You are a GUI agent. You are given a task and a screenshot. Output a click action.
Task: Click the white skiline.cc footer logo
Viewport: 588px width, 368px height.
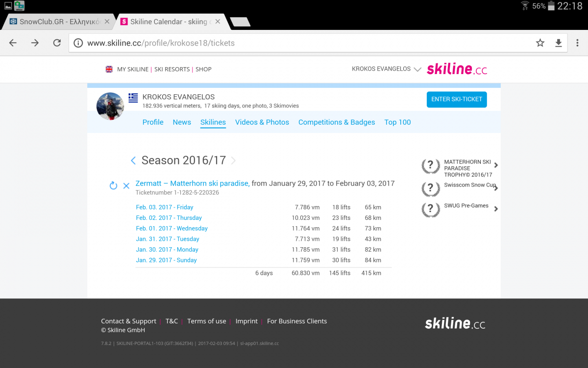(455, 323)
